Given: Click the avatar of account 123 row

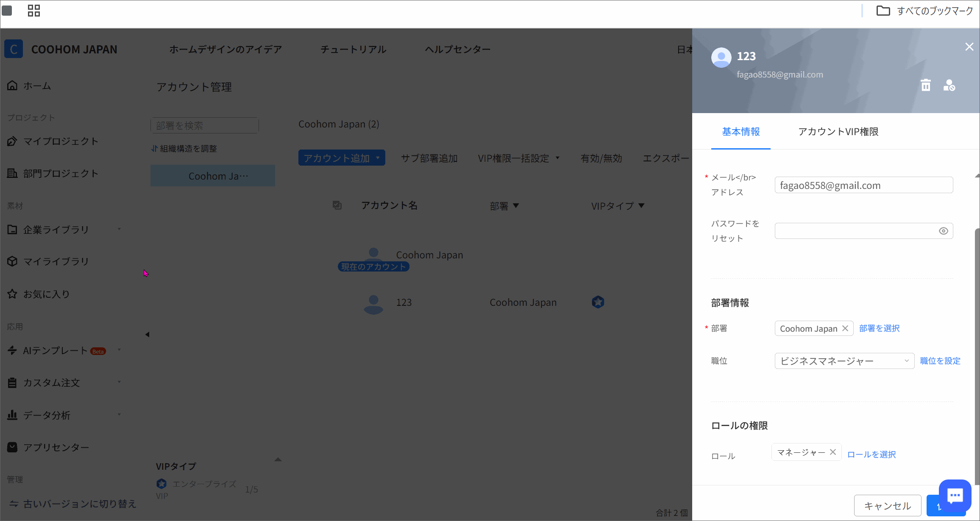Looking at the screenshot, I should [373, 305].
